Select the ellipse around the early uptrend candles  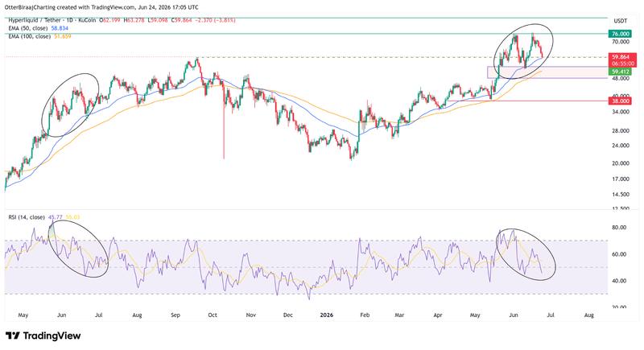point(71,105)
